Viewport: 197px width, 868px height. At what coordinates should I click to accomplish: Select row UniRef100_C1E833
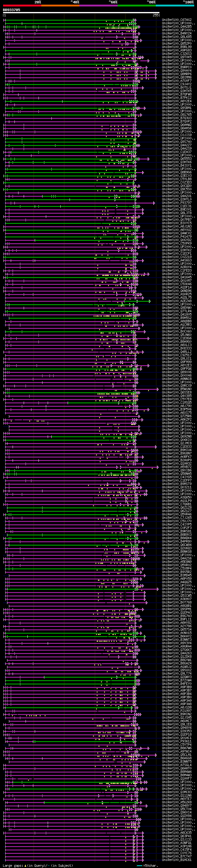click(x=177, y=447)
